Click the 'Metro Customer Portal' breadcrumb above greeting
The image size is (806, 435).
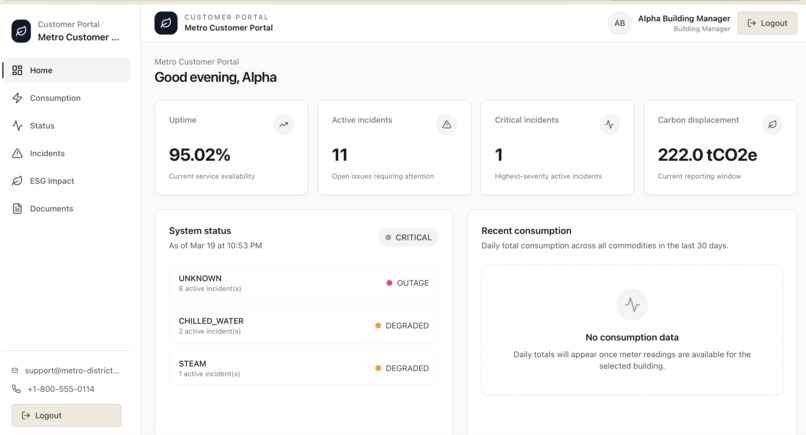click(x=197, y=62)
